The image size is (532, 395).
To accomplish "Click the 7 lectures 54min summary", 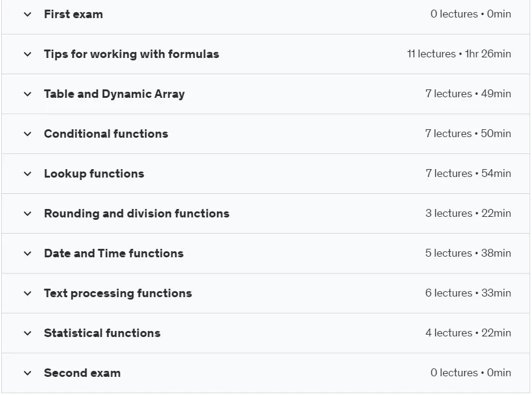I will pyautogui.click(x=468, y=173).
